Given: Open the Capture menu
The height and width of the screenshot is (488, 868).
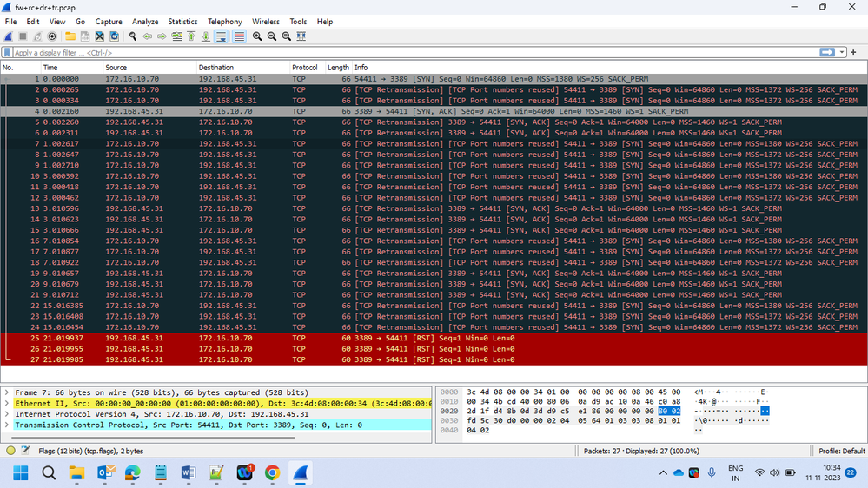Looking at the screenshot, I should tap(109, 22).
